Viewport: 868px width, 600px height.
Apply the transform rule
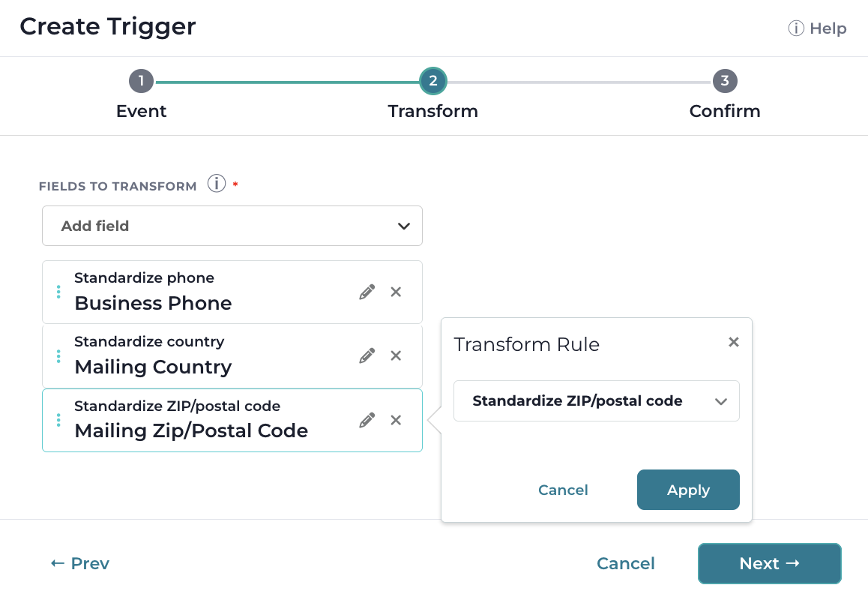(x=688, y=490)
